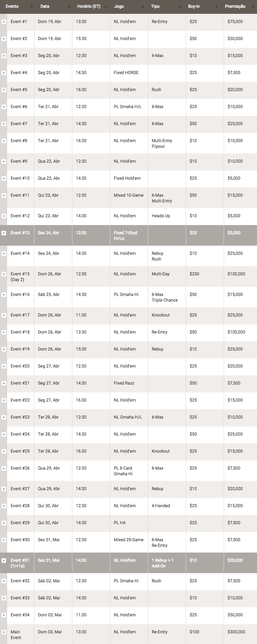Screen dimensions: 257x644
Task: Click the plus icon of Event #21
Action: 4,383
